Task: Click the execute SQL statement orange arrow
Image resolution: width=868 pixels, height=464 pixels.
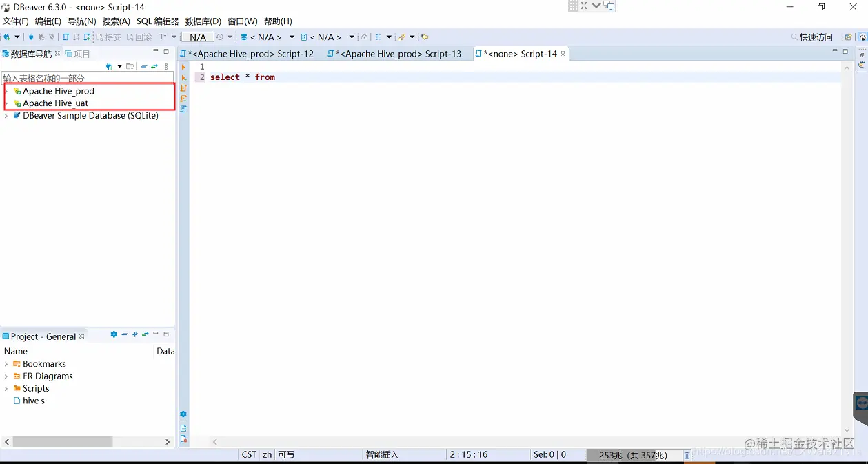Action: tap(183, 67)
